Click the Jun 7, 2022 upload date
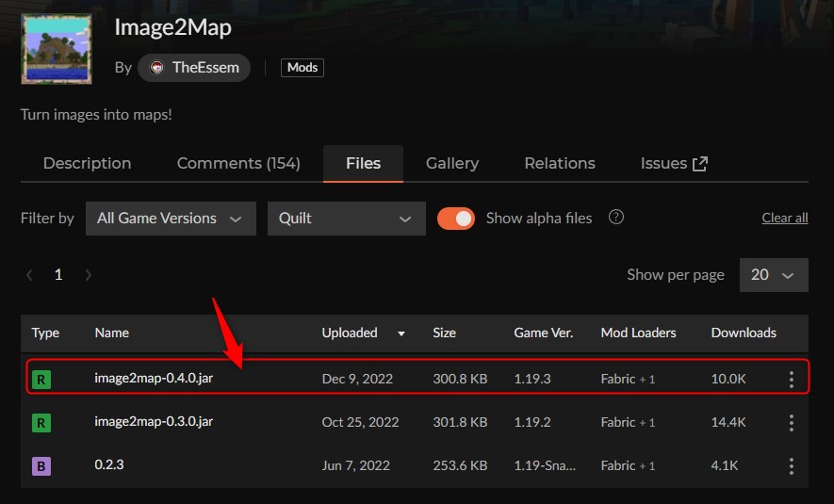This screenshot has height=504, width=834. [356, 465]
